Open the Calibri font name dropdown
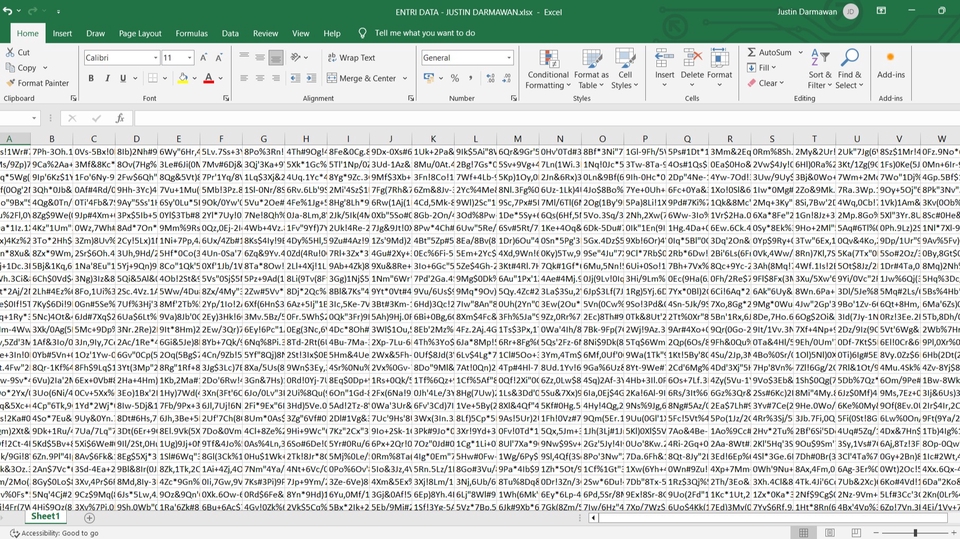The height and width of the screenshot is (539, 960). click(x=155, y=58)
